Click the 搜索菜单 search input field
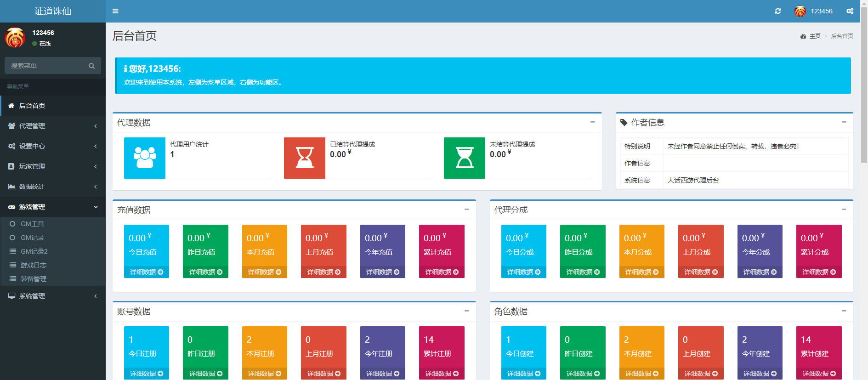The width and height of the screenshot is (868, 380). click(46, 66)
